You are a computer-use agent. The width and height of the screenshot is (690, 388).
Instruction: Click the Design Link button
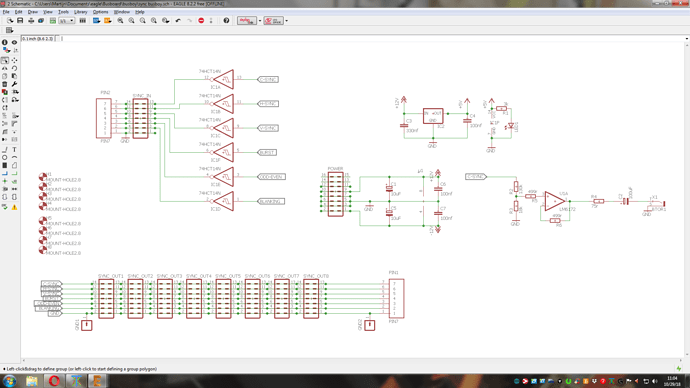click(247, 21)
